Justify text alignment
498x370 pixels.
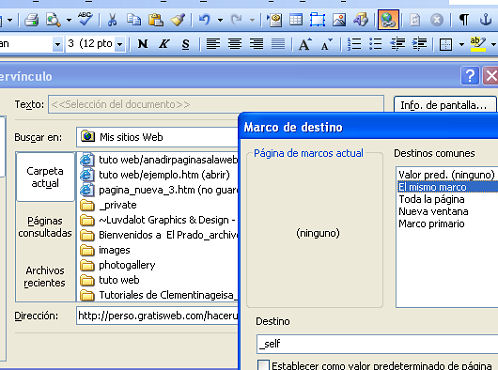278,44
